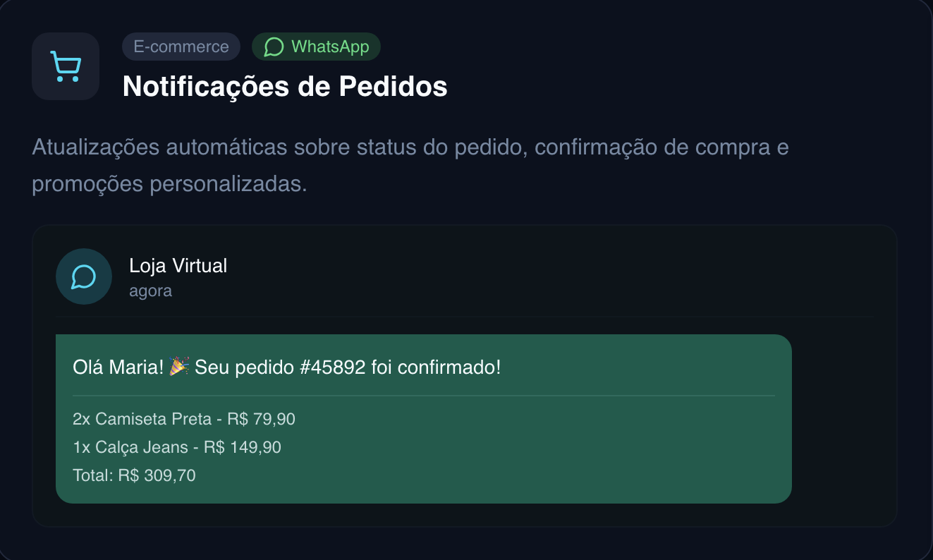Screen dimensions: 933x560
Task: Click the Total: R$ 309,70 line
Action: [x=134, y=475]
